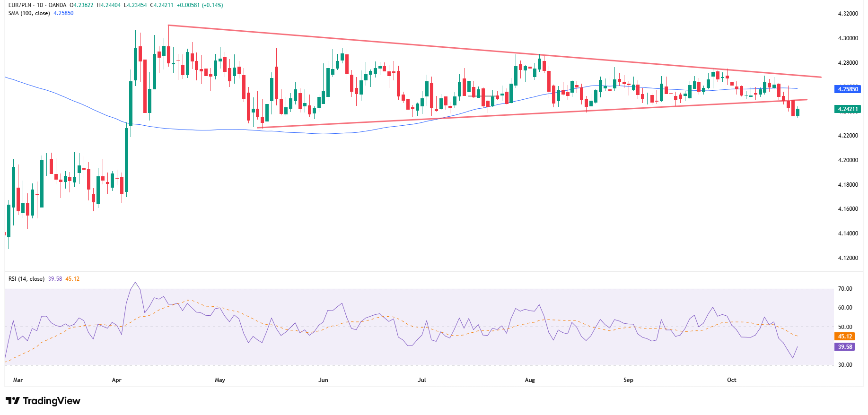This screenshot has height=415, width=868.
Task: Click the purple RSI legend value 39.58
Action: (x=55, y=279)
